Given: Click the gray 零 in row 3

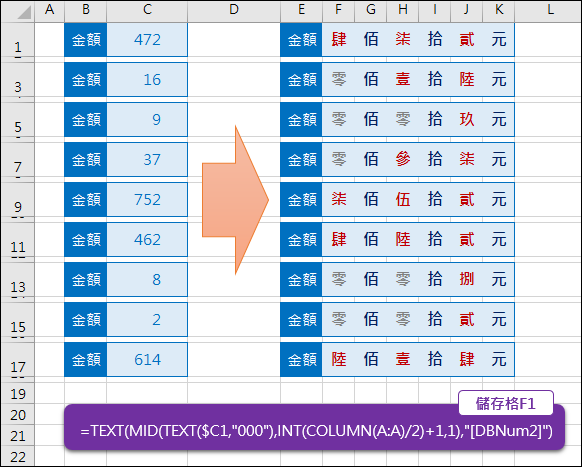Looking at the screenshot, I should [x=338, y=79].
